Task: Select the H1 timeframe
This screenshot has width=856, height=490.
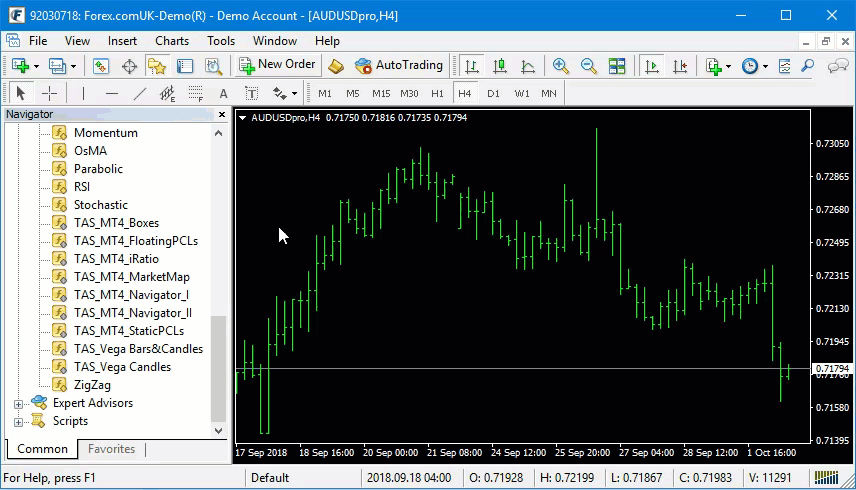Action: tap(437, 93)
